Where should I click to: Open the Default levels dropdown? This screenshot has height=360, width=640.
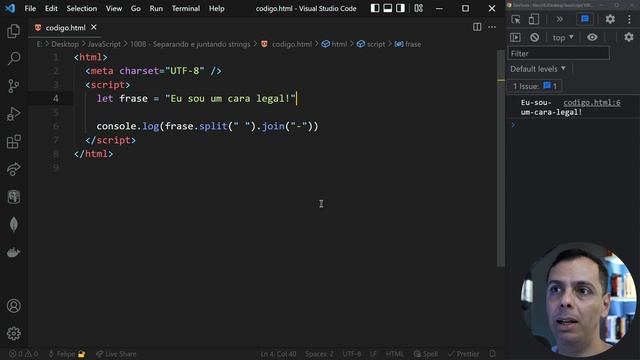[538, 69]
